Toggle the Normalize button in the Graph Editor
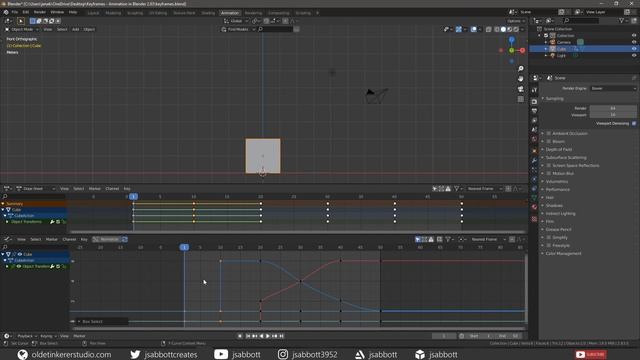This screenshot has height=360, width=640. (106, 239)
